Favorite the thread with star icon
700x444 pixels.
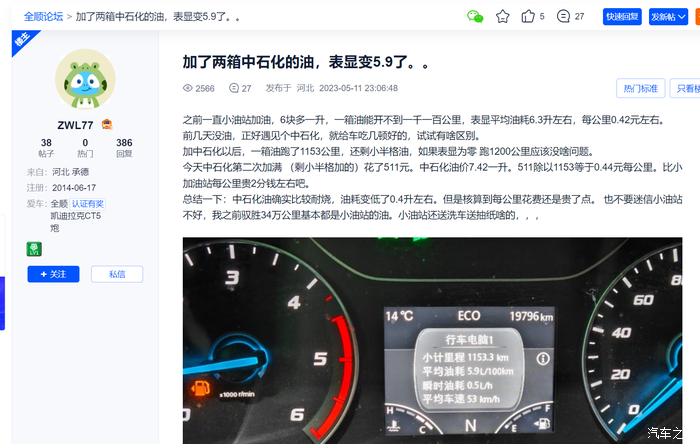[x=503, y=17]
